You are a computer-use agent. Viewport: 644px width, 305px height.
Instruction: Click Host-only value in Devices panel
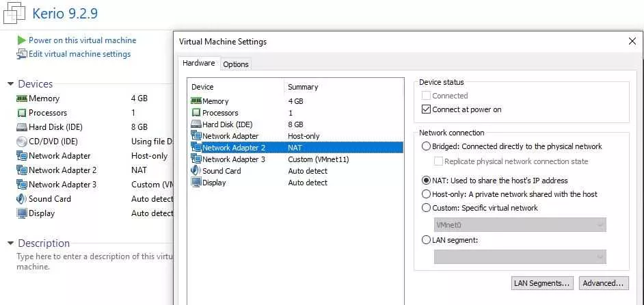tap(149, 156)
